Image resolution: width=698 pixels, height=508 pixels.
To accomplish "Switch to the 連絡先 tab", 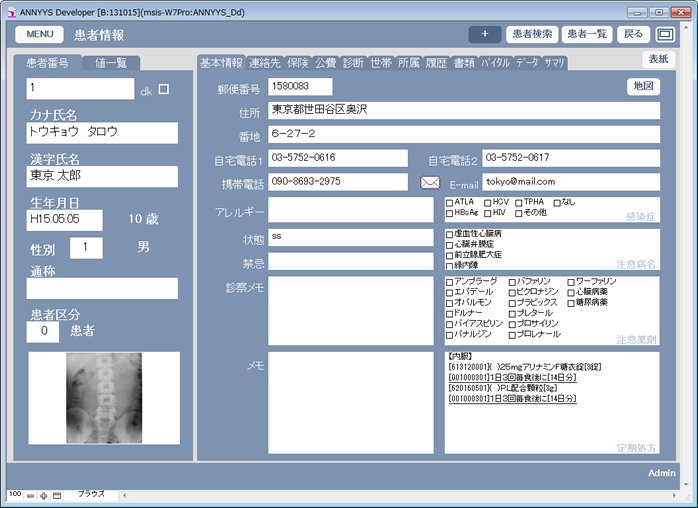I will (x=264, y=63).
